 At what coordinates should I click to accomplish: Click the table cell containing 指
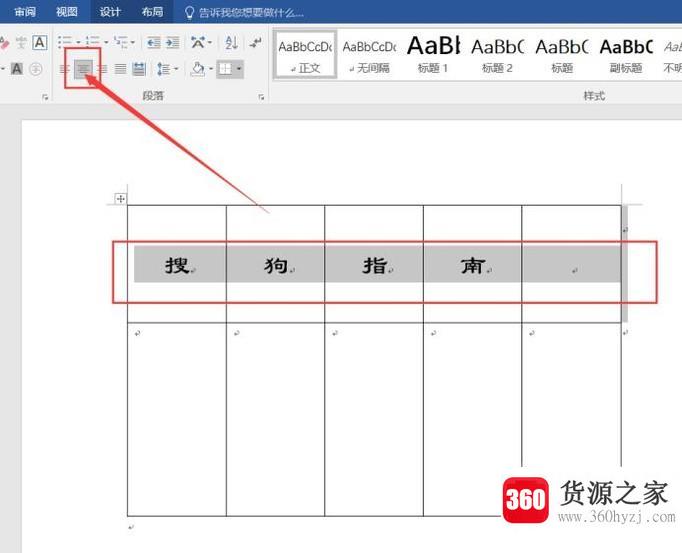point(374,264)
